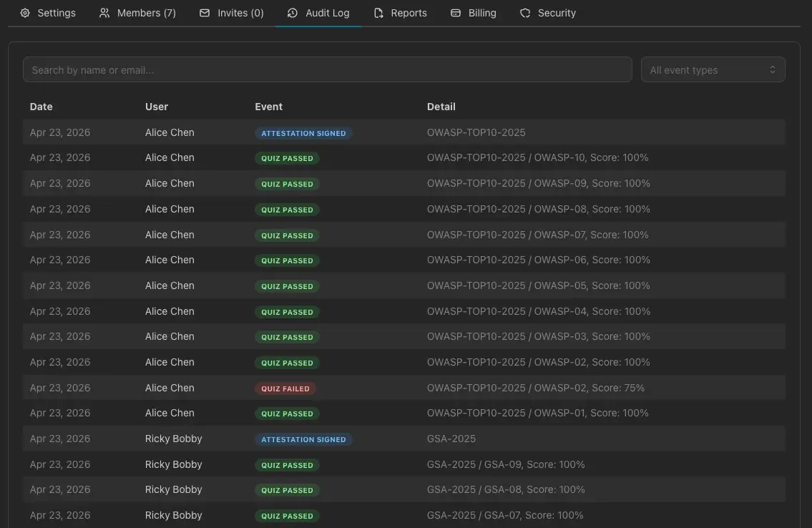Click the Audit Log history icon
Image resolution: width=812 pixels, height=528 pixels.
pos(293,13)
